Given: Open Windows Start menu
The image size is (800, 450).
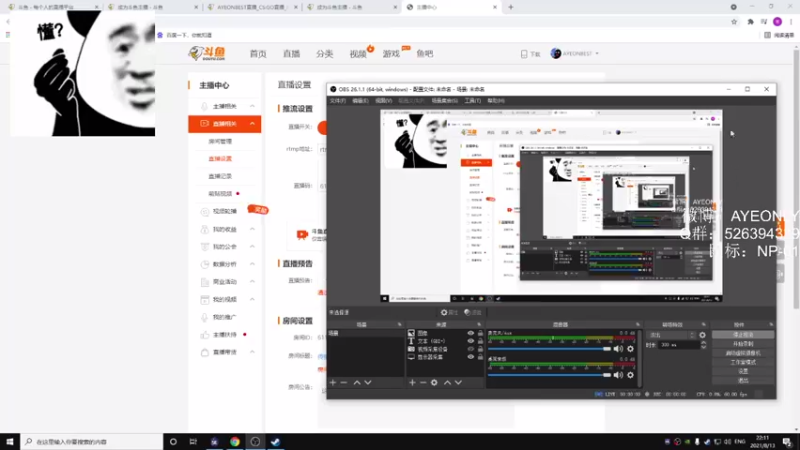Looking at the screenshot, I should tap(10, 442).
